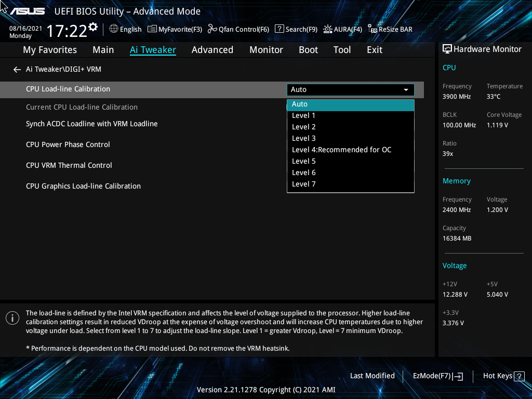Go to the Exit tab
532x399 pixels.
375,50
